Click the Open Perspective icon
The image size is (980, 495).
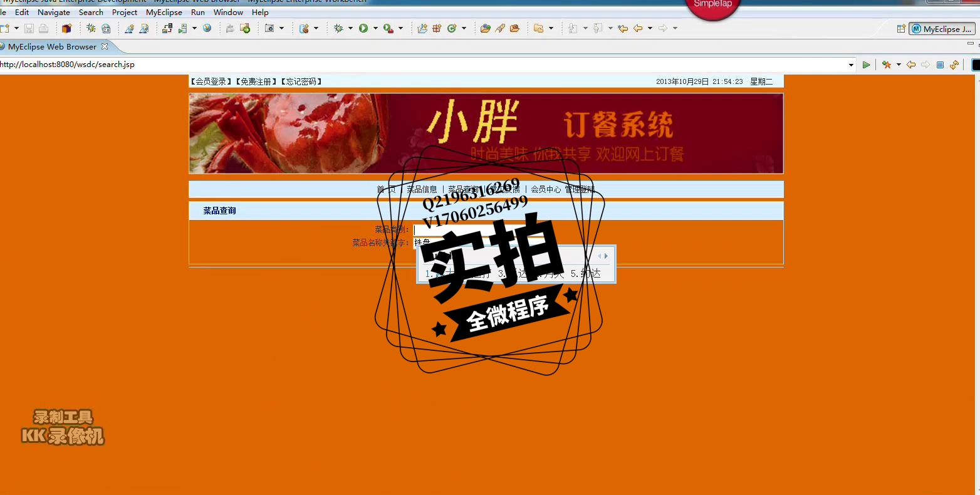pyautogui.click(x=901, y=29)
